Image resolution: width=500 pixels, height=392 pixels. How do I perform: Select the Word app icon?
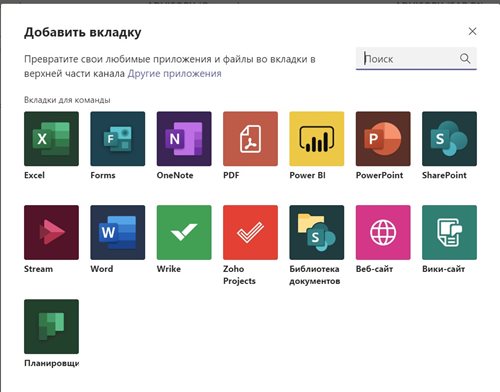[x=118, y=232]
